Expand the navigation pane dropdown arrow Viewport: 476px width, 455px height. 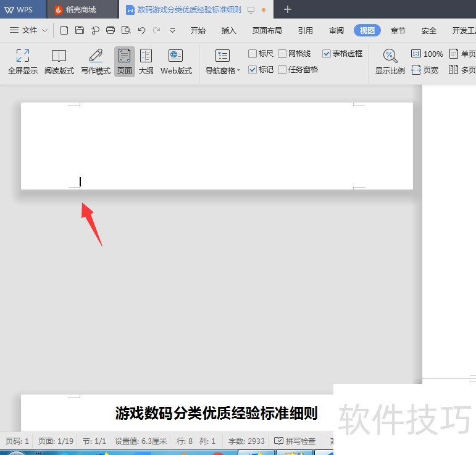[x=238, y=70]
